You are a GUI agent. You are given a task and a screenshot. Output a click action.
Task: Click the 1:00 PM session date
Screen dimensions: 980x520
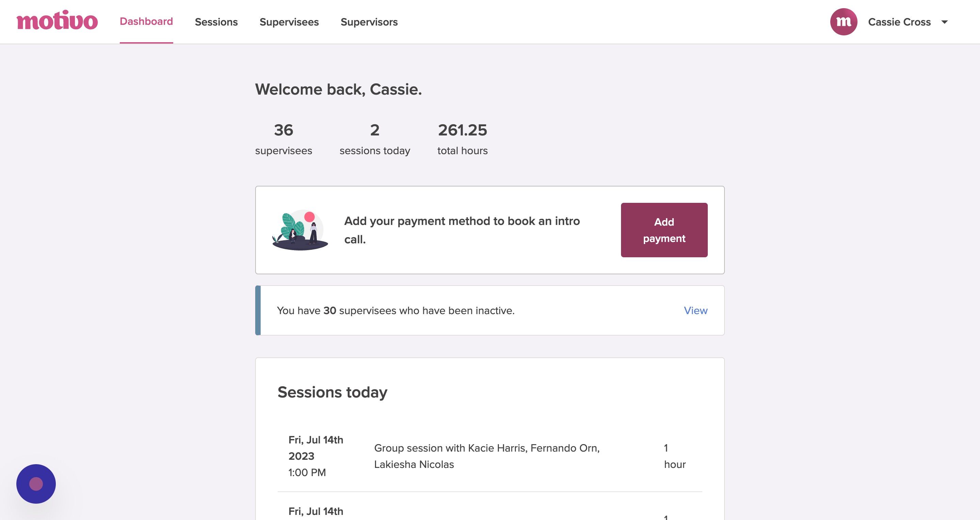[x=316, y=456]
